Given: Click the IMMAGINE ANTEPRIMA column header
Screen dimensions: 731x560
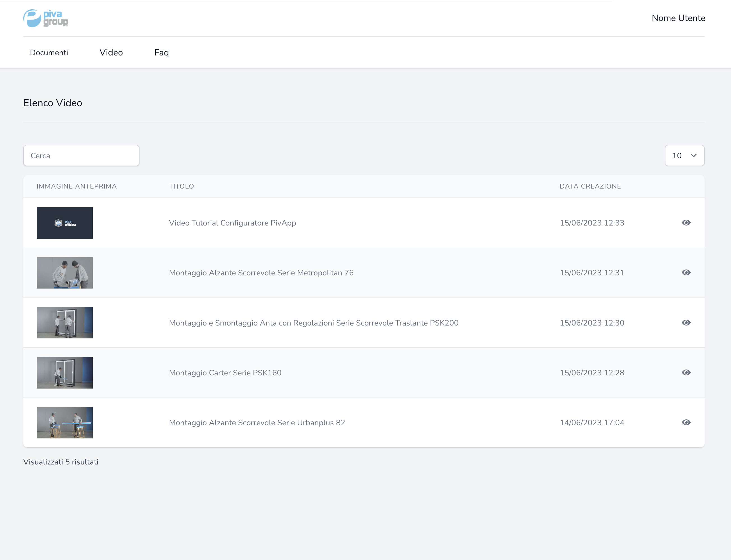Looking at the screenshot, I should (77, 186).
